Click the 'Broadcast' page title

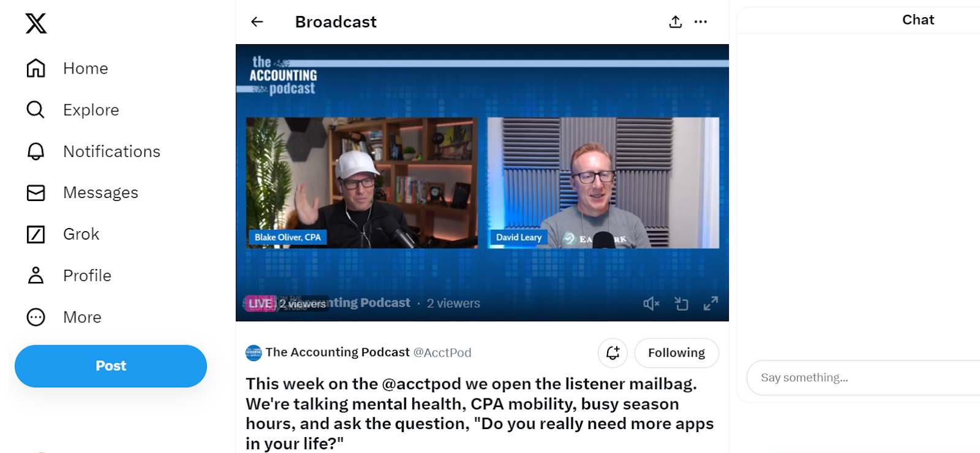[x=336, y=22]
